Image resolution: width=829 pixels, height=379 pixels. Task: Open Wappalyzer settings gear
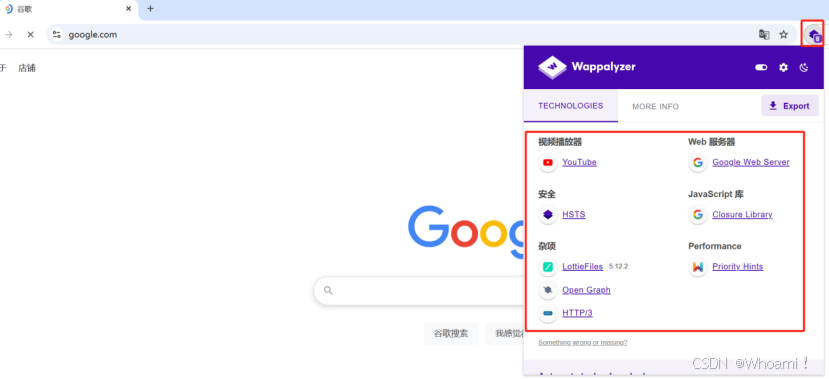[784, 67]
